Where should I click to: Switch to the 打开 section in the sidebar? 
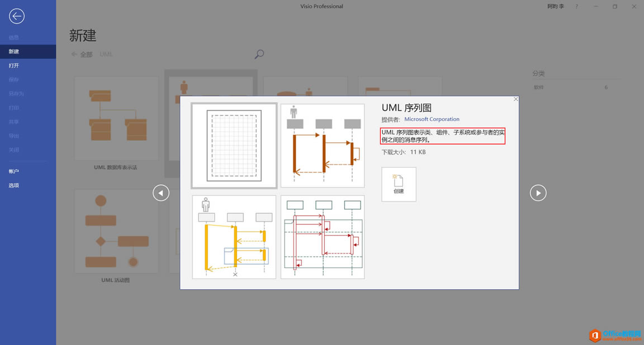tap(14, 65)
